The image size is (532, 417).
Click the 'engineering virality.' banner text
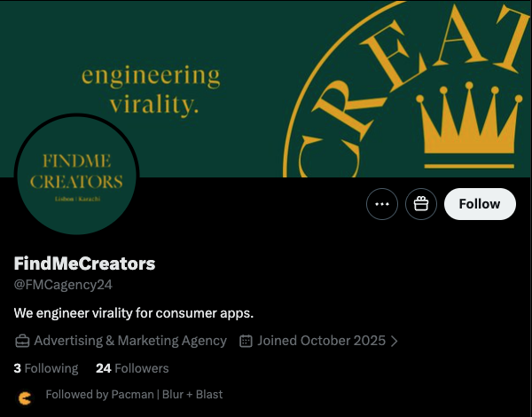pyautogui.click(x=151, y=90)
